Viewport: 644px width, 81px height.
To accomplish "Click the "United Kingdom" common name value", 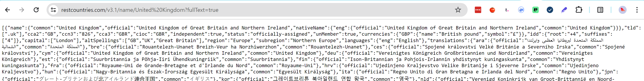I will click(x=79, y=28).
